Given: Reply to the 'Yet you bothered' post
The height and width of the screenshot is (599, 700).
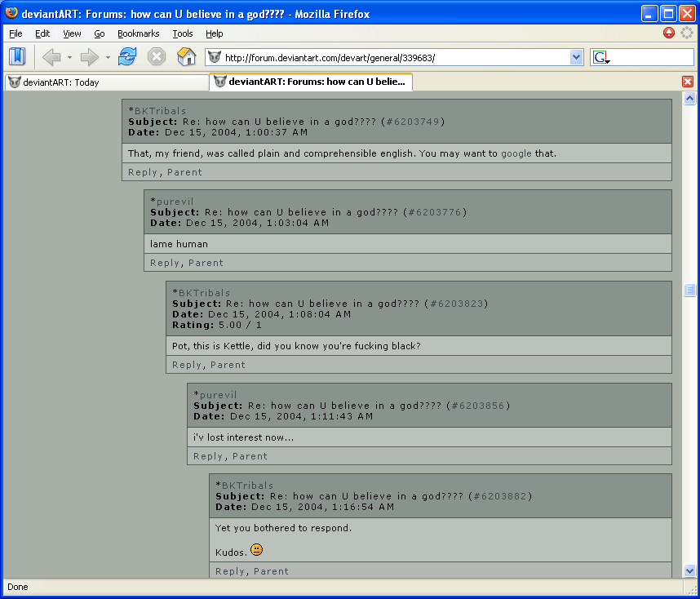Looking at the screenshot, I should [230, 571].
